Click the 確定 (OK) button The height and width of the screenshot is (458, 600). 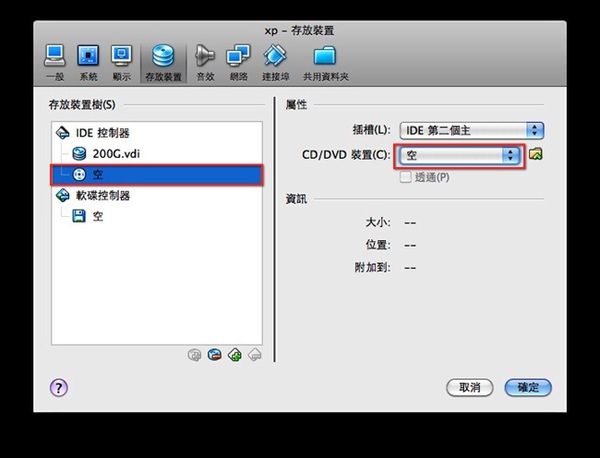pos(528,388)
